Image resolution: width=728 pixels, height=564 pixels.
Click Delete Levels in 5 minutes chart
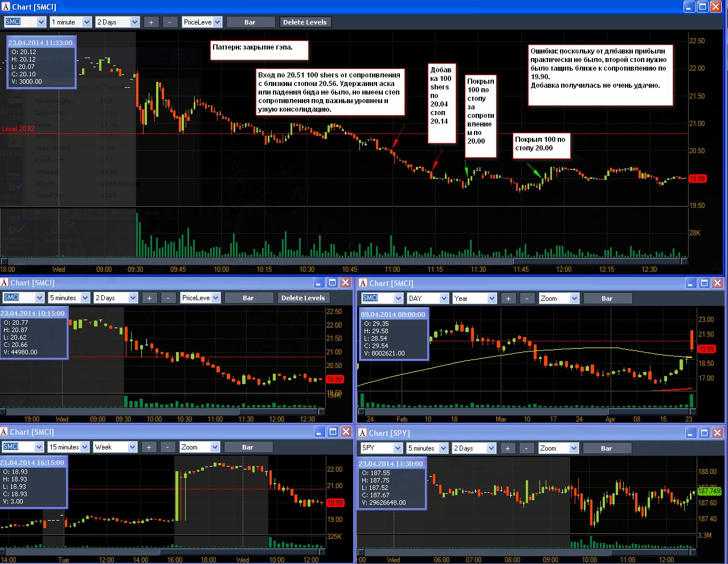click(303, 298)
